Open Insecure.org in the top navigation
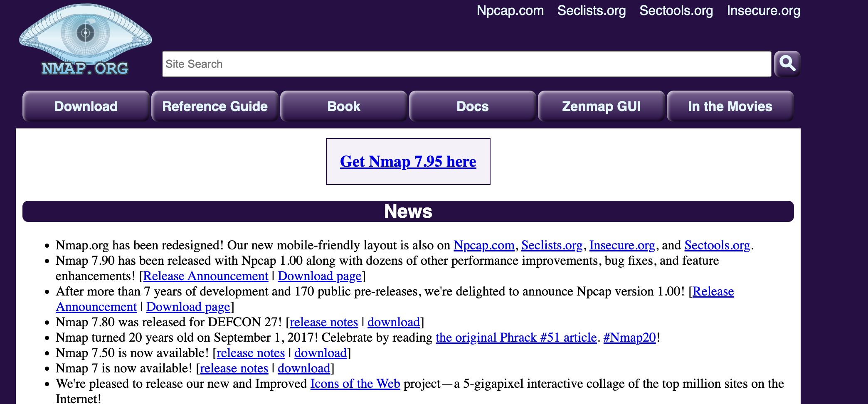Screen dimensions: 868x404 [x=763, y=10]
